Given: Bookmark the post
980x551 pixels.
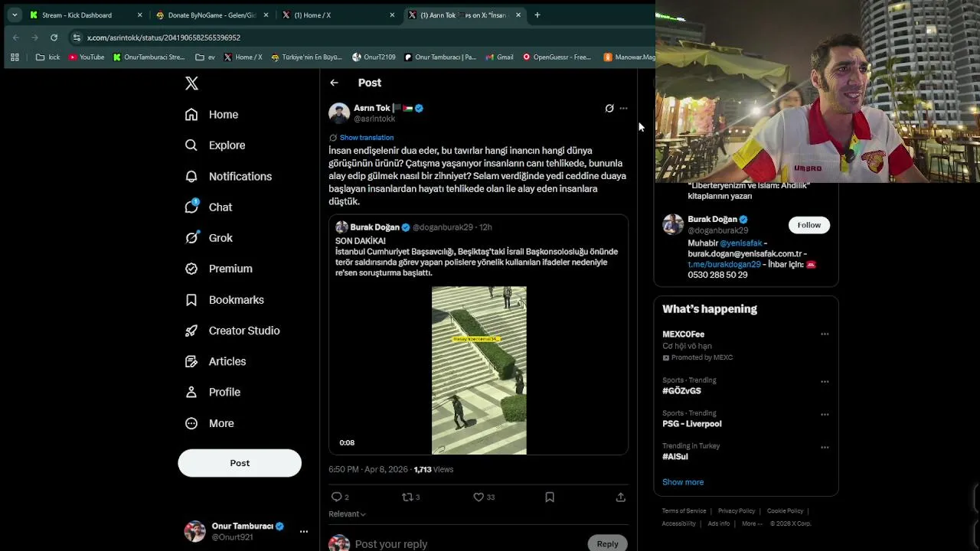Looking at the screenshot, I should click(x=550, y=497).
